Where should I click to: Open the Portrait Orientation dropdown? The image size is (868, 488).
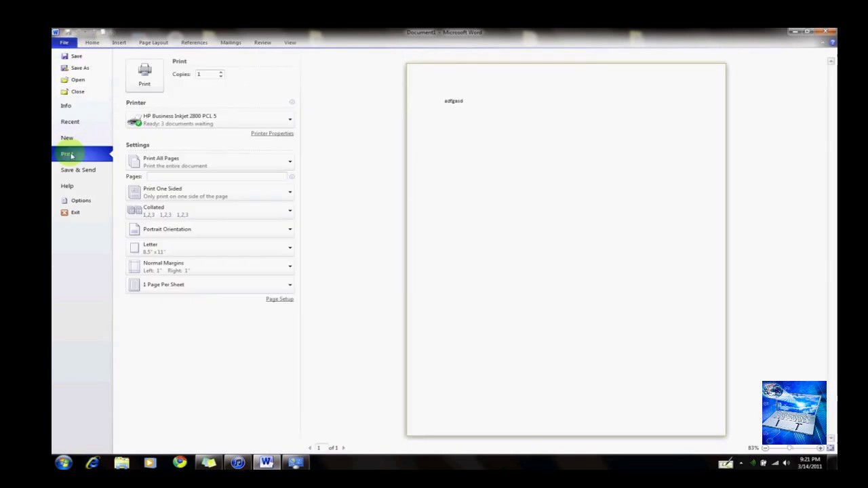pos(210,229)
